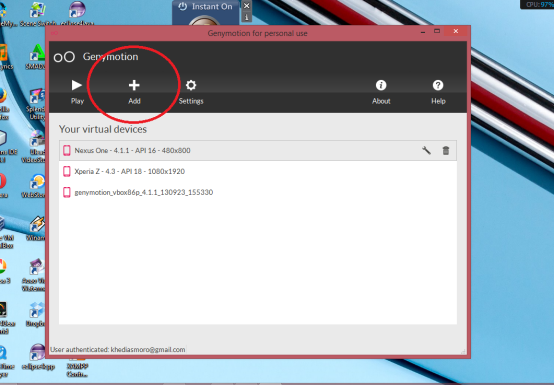Select genymotion_vbox86p_4.1.1_130923_155330 row
Viewport: 554px width, 385px height.
point(258,192)
